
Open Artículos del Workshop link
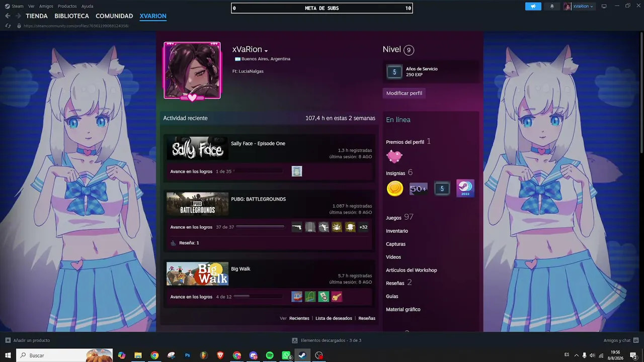tap(412, 270)
